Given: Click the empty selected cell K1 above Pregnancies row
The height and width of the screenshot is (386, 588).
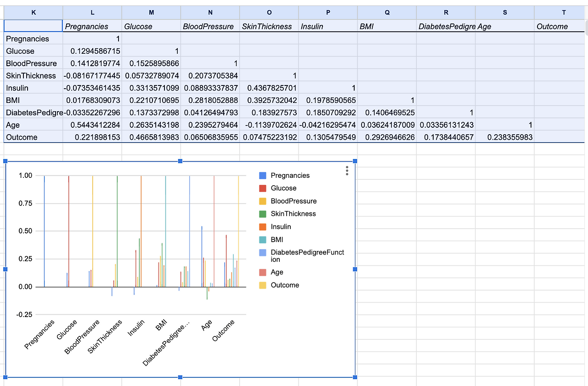Looking at the screenshot, I should tap(34, 26).
